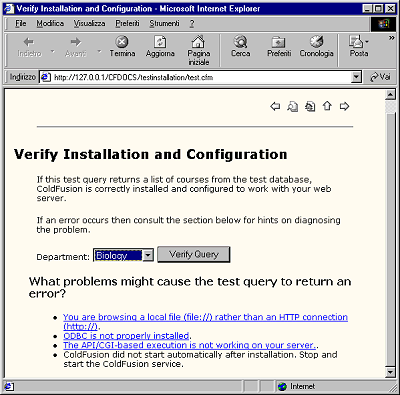Click the left arrow page navigation icon
The height and width of the screenshot is (395, 400).
point(275,106)
